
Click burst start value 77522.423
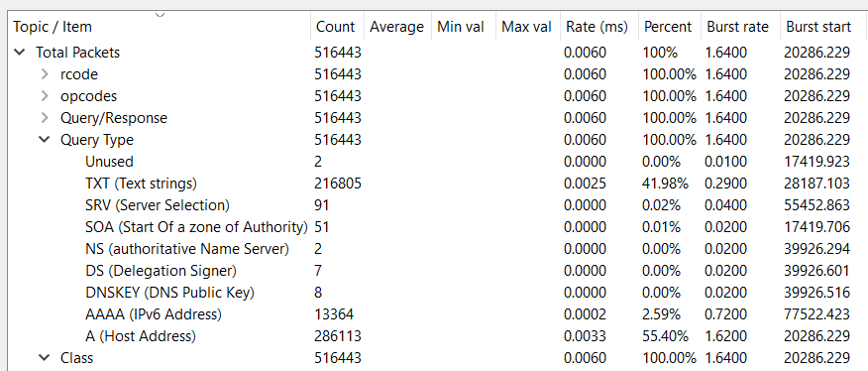pyautogui.click(x=816, y=314)
